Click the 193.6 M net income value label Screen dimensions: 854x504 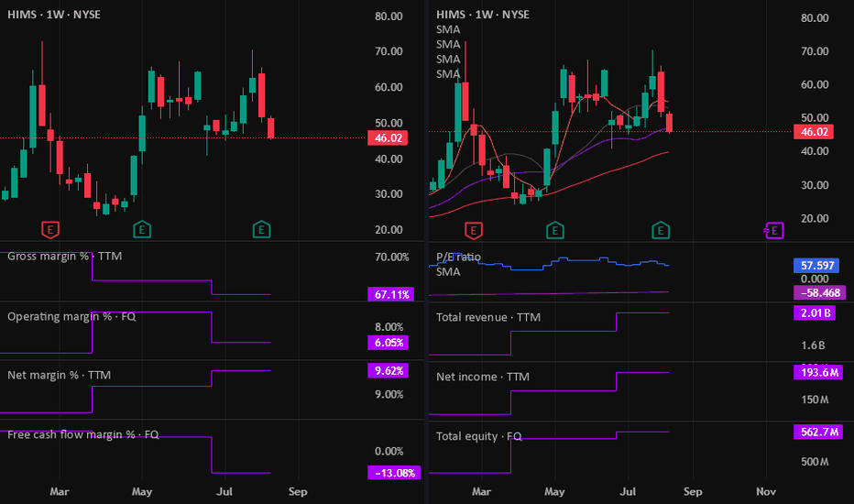pyautogui.click(x=818, y=373)
